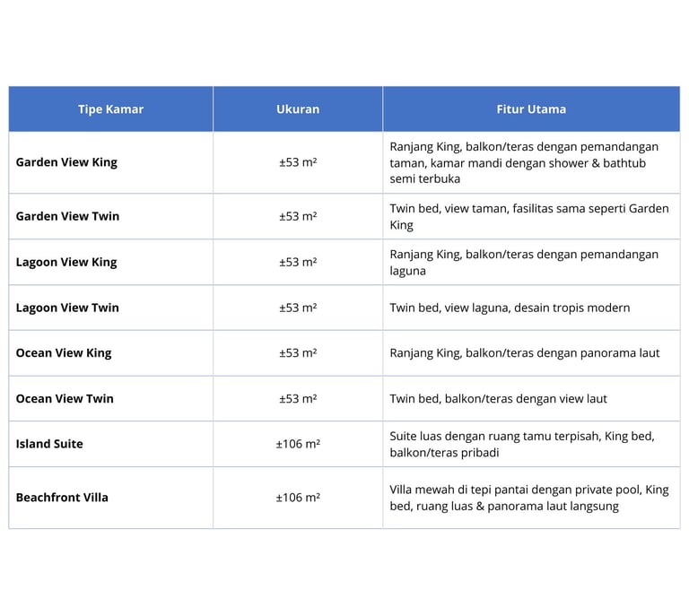Select the Garden View Twin cell

pos(67,216)
